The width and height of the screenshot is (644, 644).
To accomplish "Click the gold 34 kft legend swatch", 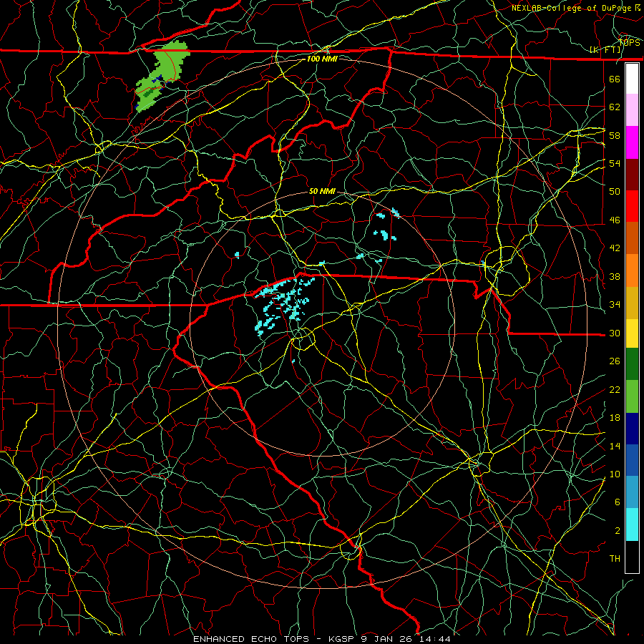I will pyautogui.click(x=632, y=303).
